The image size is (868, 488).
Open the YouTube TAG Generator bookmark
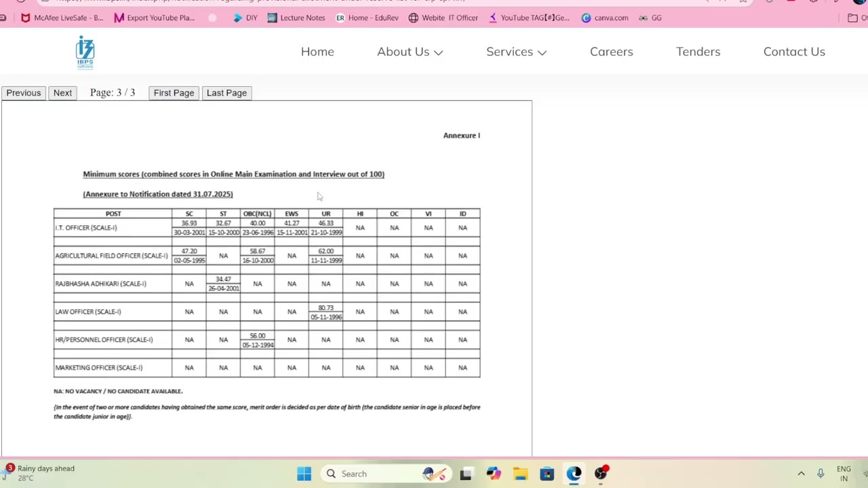click(x=529, y=18)
